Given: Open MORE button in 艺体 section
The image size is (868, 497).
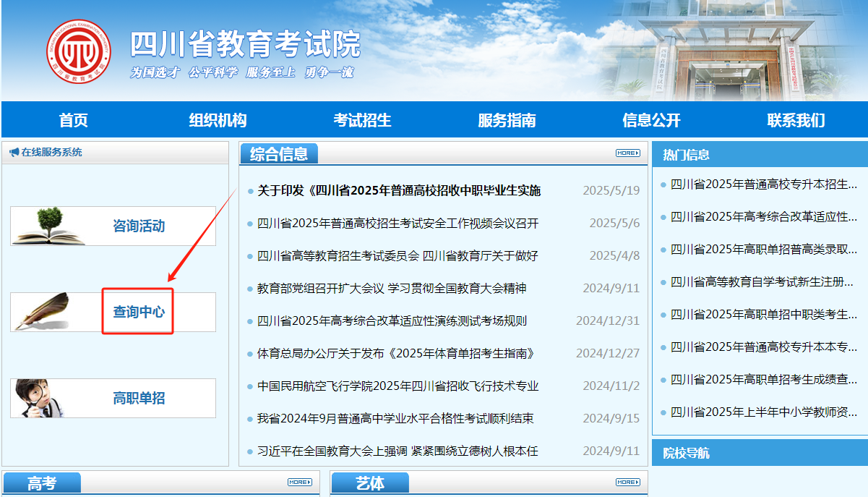Looking at the screenshot, I should pos(627,482).
